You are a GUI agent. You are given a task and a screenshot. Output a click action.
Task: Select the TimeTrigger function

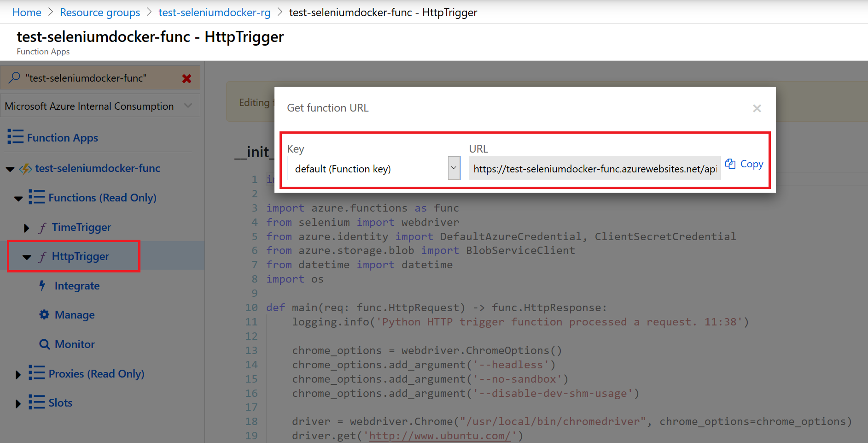[82, 227]
